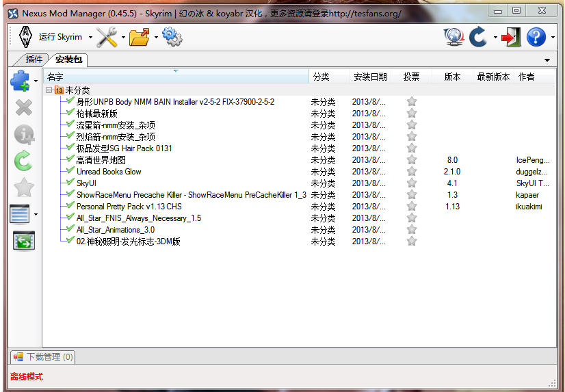This screenshot has width=565, height=392.
Task: Switch to the 安装包 tab
Action: click(68, 60)
